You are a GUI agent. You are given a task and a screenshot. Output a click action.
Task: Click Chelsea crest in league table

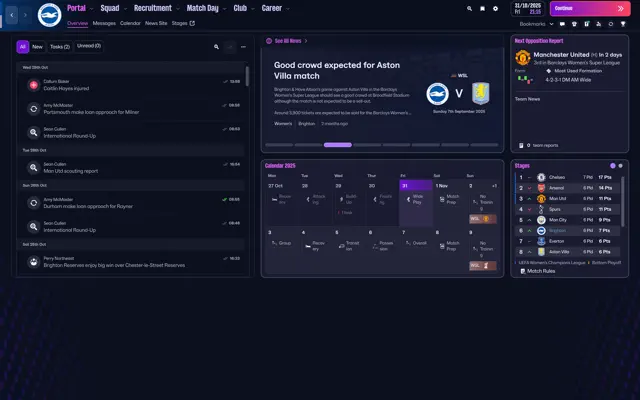(x=541, y=177)
